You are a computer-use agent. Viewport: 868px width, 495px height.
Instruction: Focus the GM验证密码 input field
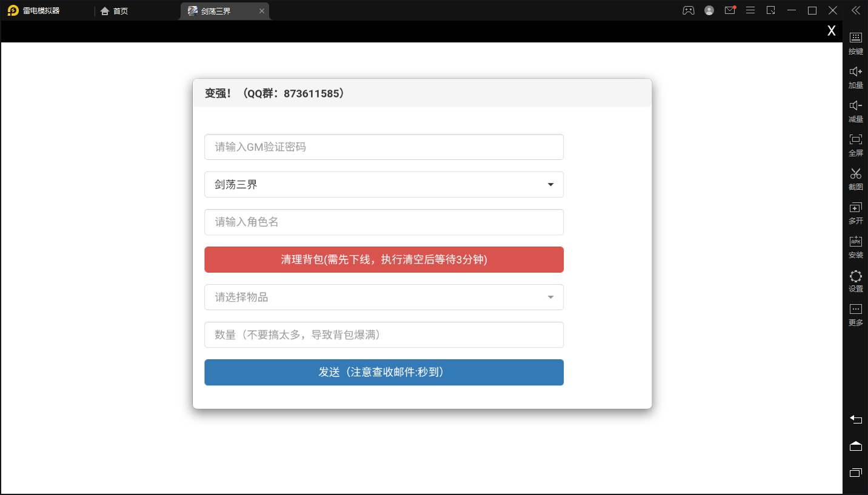pyautogui.click(x=384, y=147)
